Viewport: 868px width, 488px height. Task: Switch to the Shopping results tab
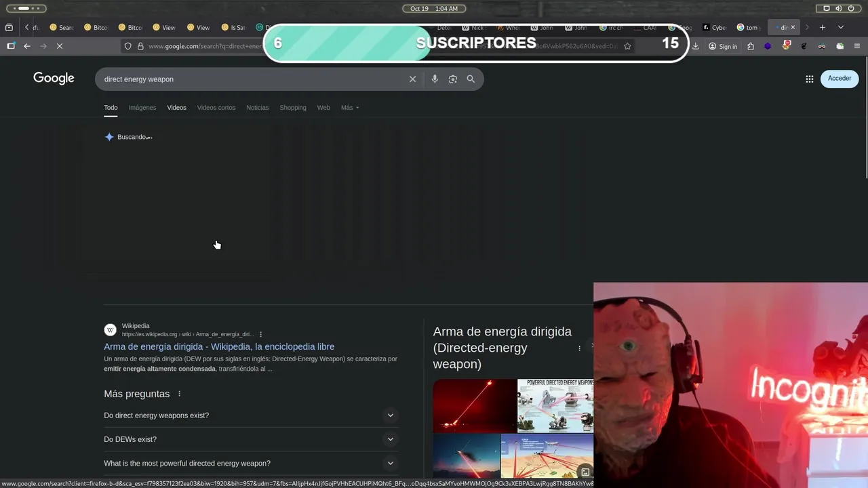tap(293, 108)
